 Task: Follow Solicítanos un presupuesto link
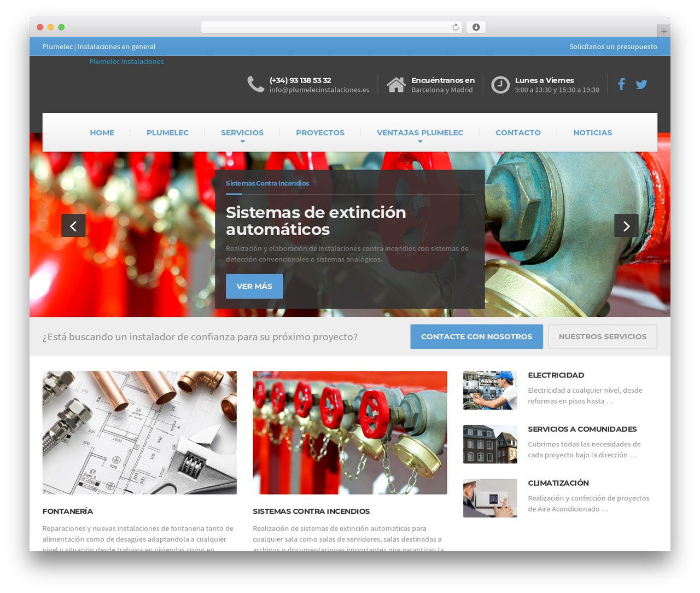(613, 46)
